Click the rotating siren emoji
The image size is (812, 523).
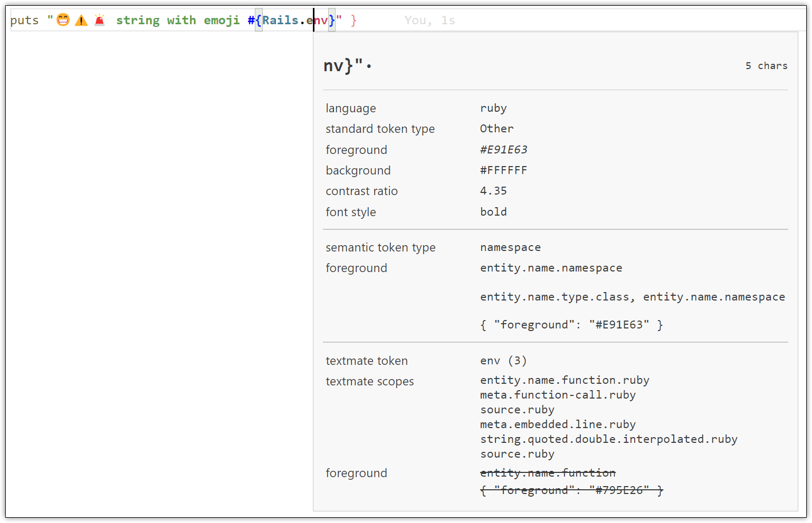point(100,20)
